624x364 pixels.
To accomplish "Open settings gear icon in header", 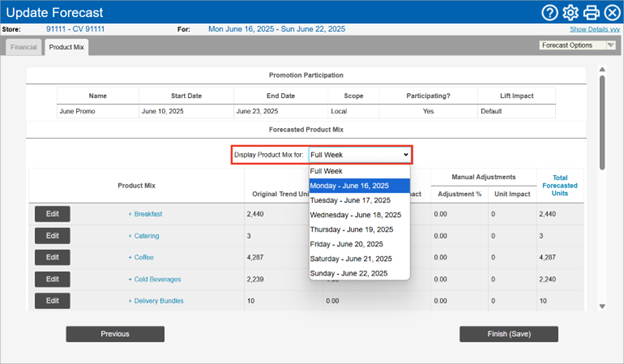I will pos(570,13).
